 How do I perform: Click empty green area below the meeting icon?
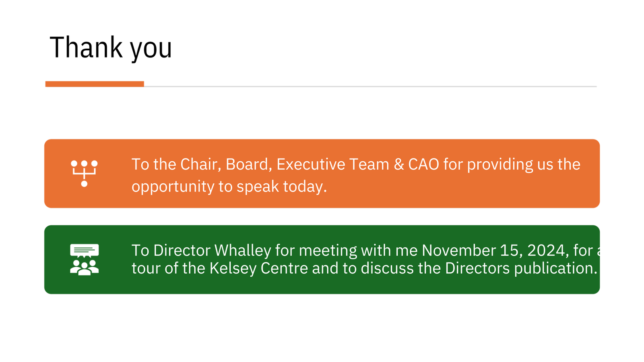click(x=84, y=285)
